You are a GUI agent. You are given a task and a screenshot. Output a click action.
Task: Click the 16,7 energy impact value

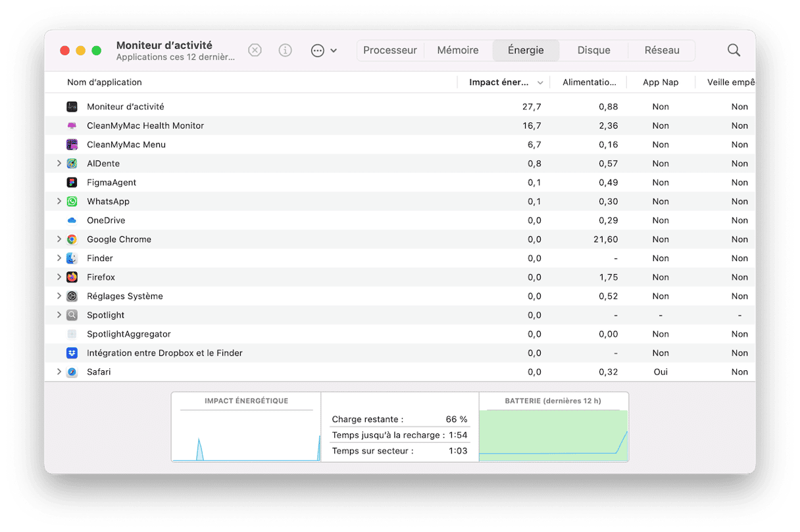click(532, 126)
